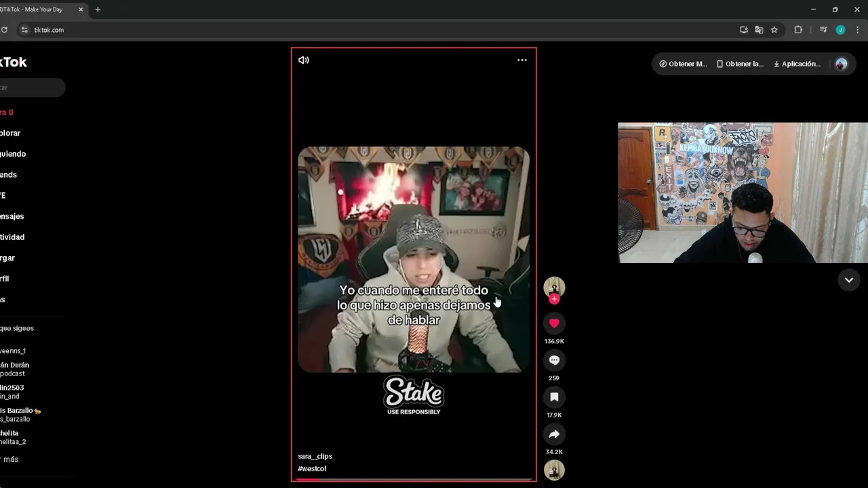Open Chrome extensions puzzle icon
The image size is (868, 488).
798,30
